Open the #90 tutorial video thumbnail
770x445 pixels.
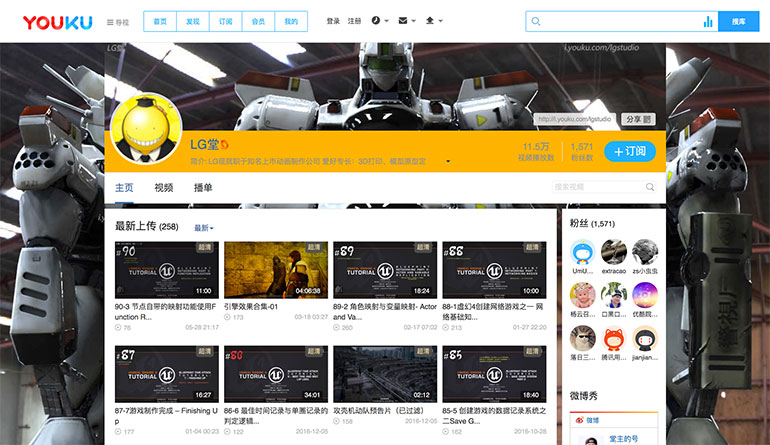point(166,270)
